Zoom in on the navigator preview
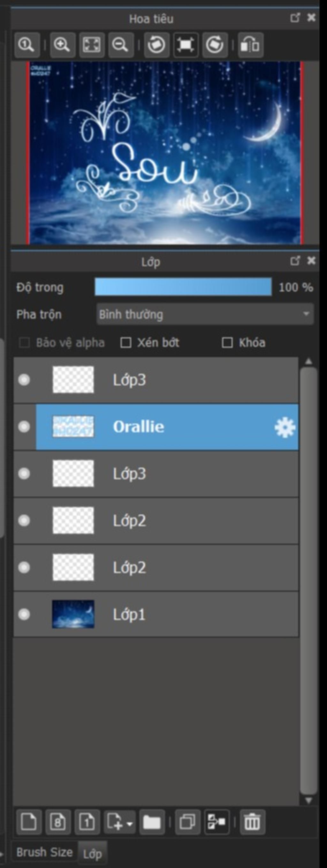327x868 pixels. pos(62,44)
